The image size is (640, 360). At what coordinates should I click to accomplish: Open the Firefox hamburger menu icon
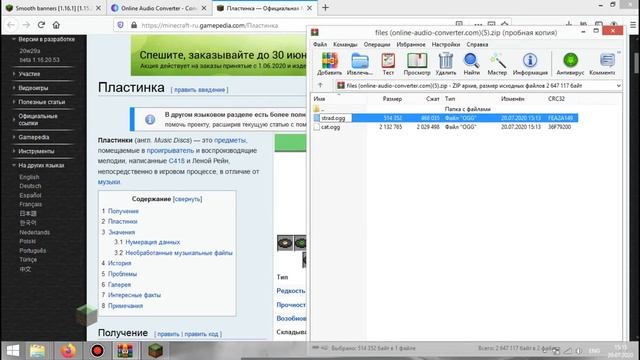pyautogui.click(x=633, y=25)
